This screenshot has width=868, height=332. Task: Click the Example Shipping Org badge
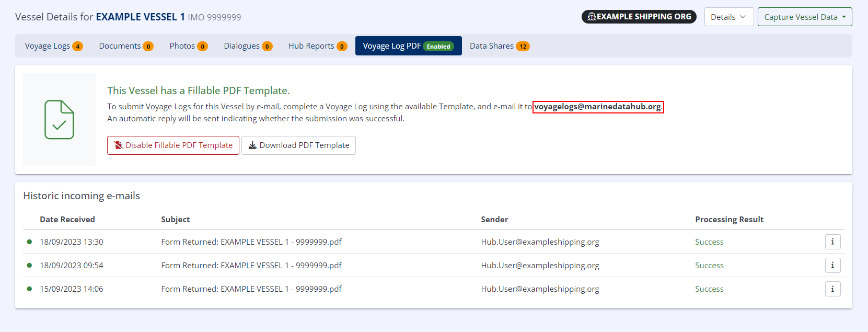(x=639, y=17)
